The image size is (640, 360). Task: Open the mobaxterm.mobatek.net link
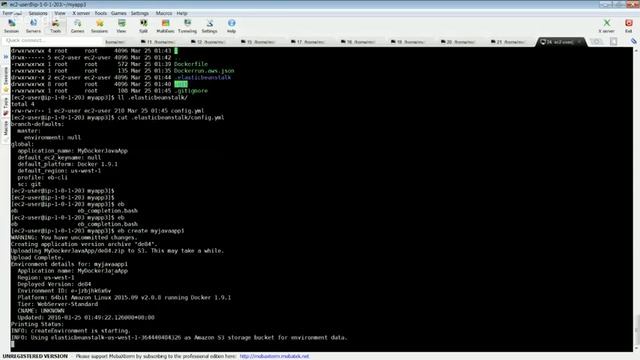pyautogui.click(x=274, y=356)
